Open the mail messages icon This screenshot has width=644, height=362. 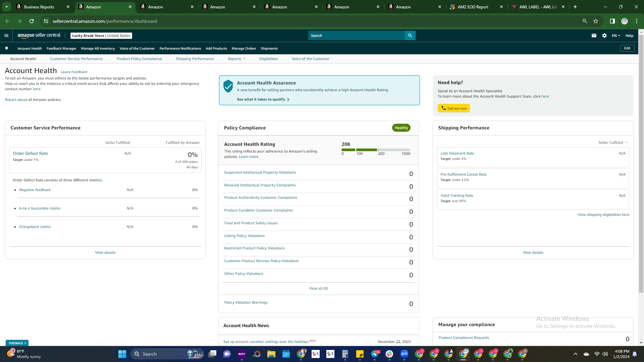594,36
